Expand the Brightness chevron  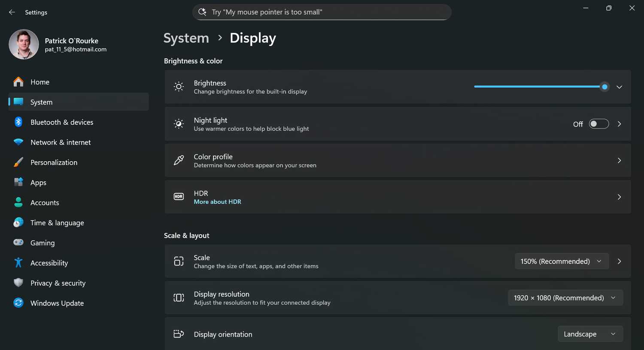coord(619,87)
